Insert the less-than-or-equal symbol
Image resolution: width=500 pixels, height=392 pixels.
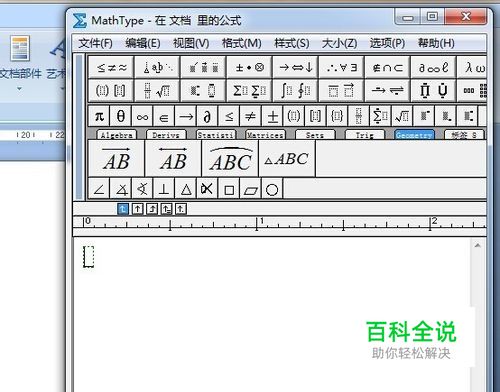coord(229,116)
